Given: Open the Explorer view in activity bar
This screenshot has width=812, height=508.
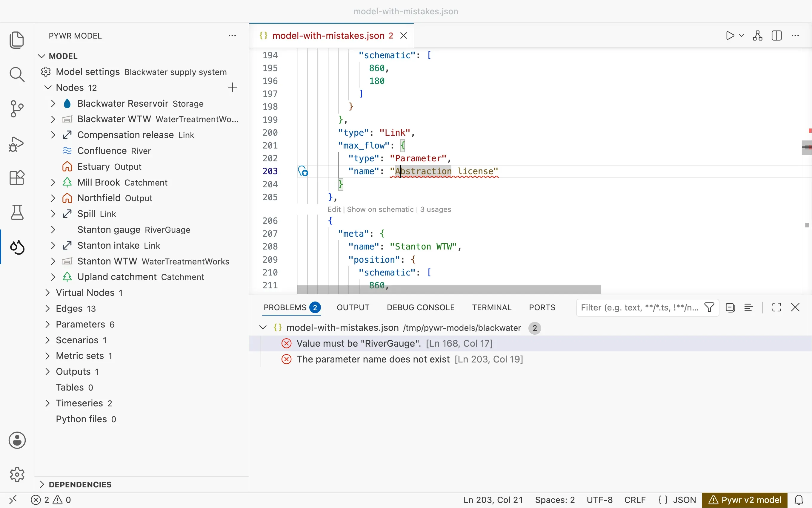Looking at the screenshot, I should tap(17, 40).
